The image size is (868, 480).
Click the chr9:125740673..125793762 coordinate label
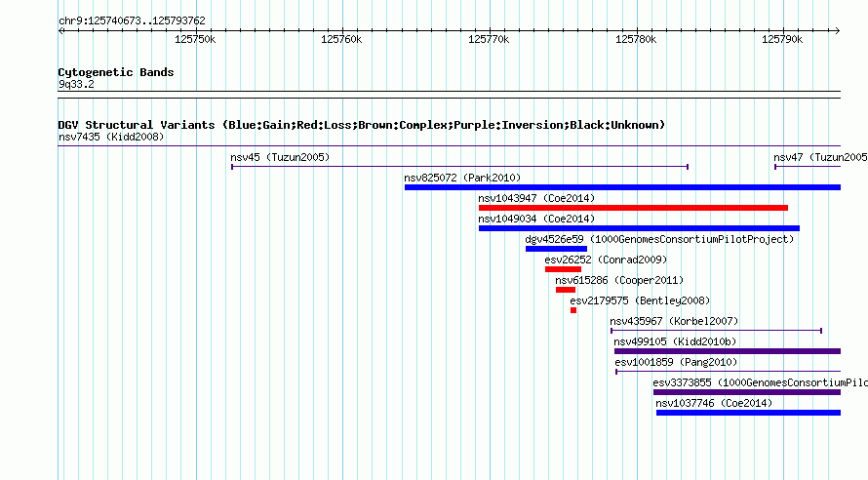[132, 20]
